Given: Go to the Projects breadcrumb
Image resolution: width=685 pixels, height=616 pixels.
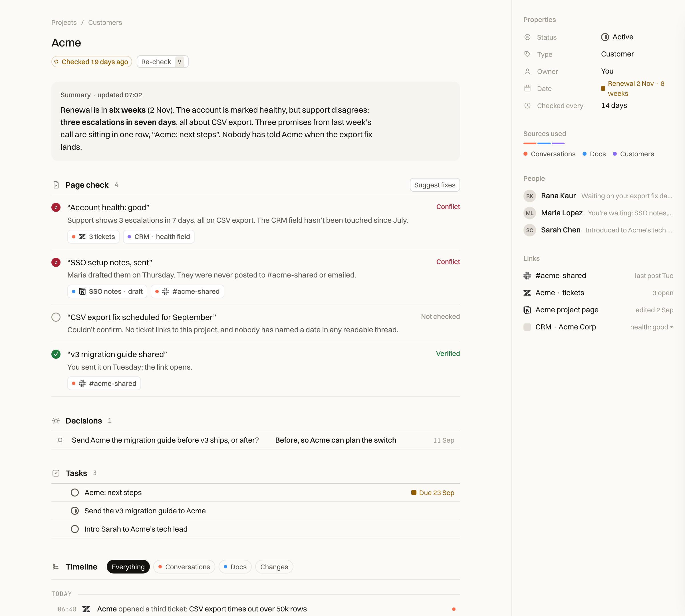Looking at the screenshot, I should (x=64, y=22).
